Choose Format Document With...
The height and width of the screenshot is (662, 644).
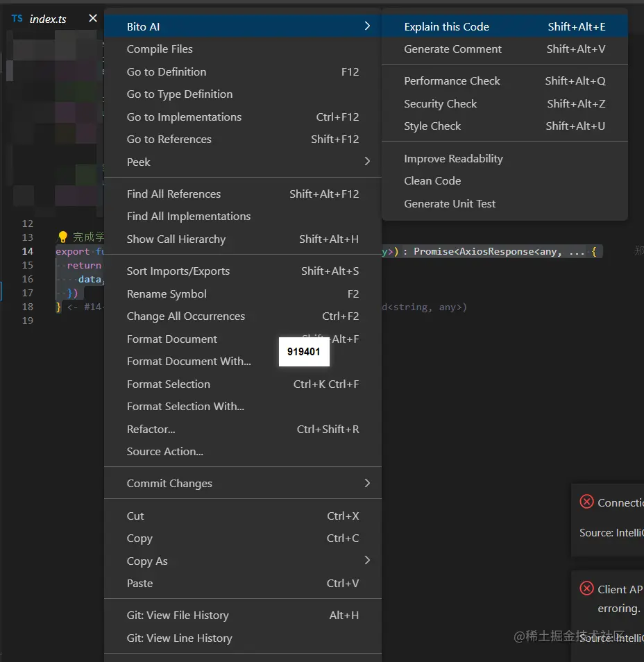pyautogui.click(x=243, y=362)
